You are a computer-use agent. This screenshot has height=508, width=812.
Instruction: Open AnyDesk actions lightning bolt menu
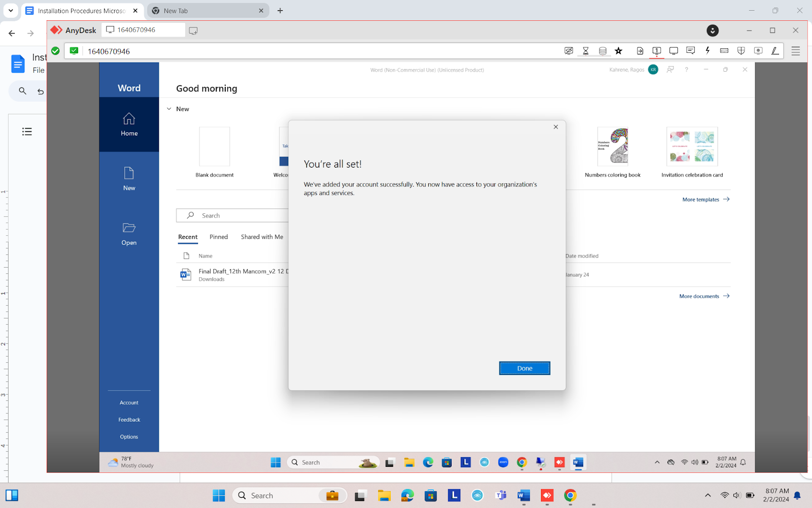707,51
